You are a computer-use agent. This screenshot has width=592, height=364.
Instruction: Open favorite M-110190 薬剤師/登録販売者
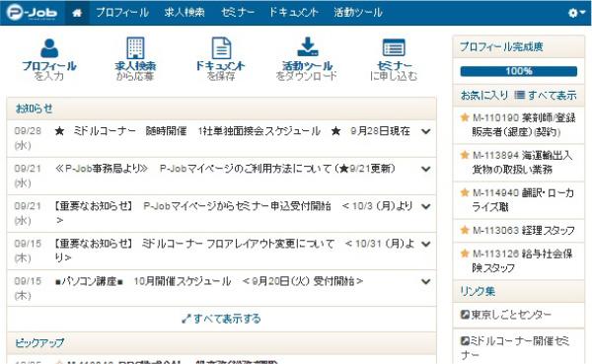click(524, 125)
